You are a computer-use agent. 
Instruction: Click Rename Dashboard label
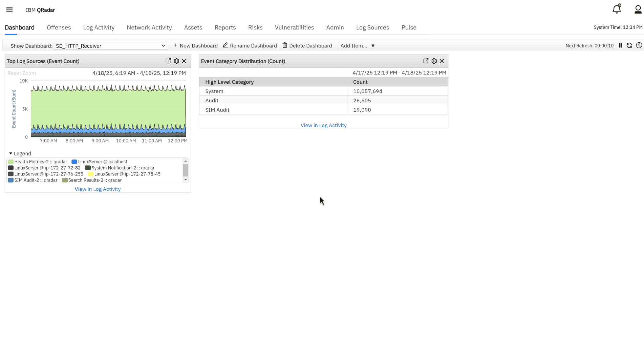[253, 46]
